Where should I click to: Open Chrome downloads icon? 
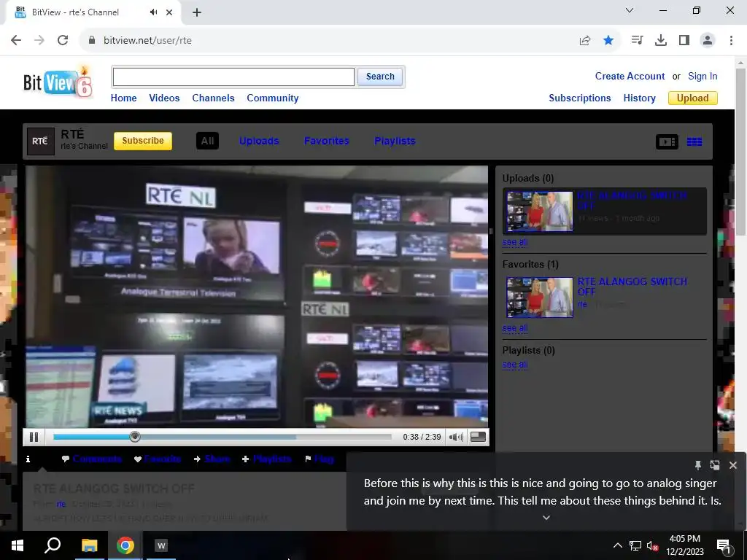pos(661,41)
